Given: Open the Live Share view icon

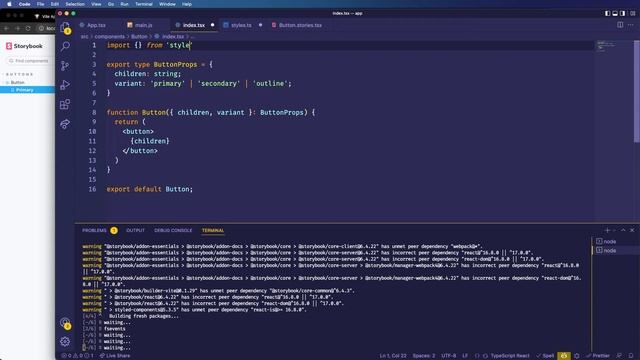Looking at the screenshot, I should (x=65, y=124).
